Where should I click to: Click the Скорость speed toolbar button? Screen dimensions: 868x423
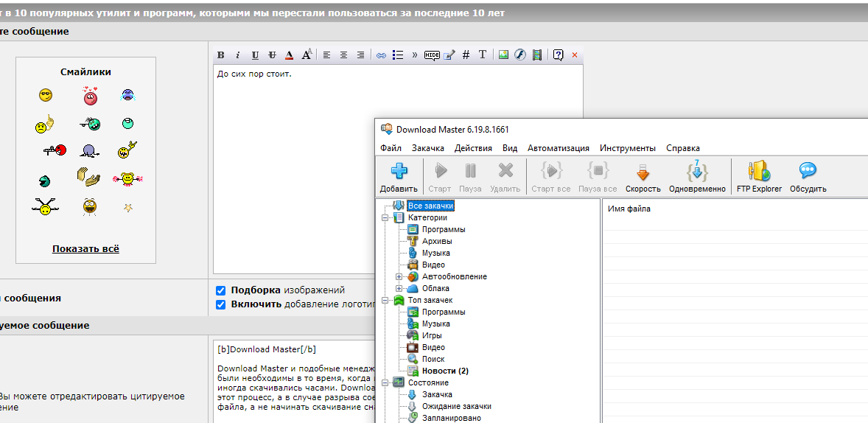643,177
